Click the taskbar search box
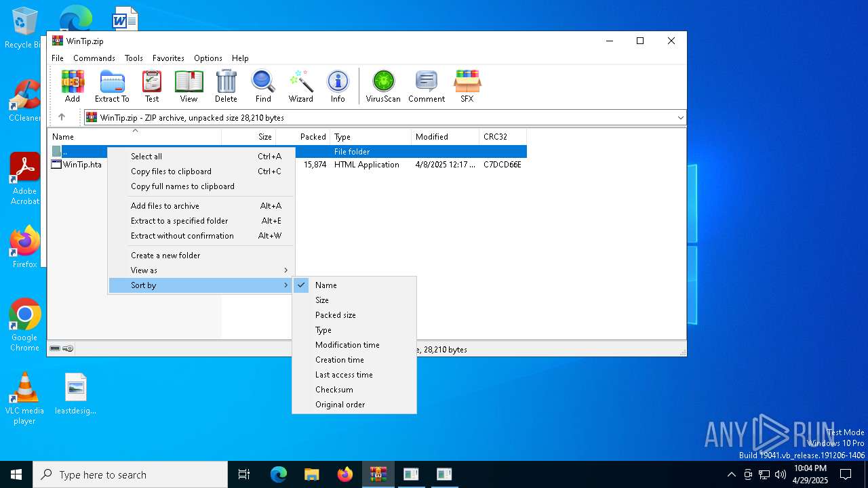This screenshot has width=868, height=488. point(130,474)
